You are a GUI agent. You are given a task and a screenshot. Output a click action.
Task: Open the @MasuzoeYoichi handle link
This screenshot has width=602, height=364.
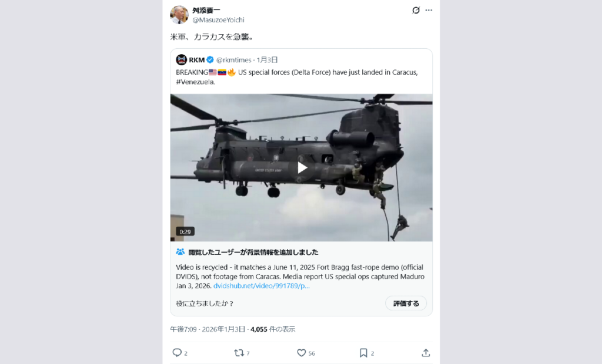218,20
